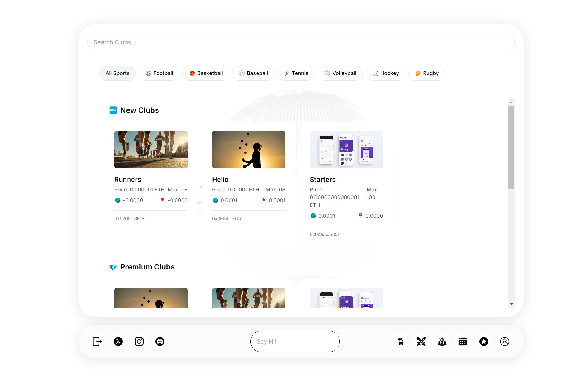The height and width of the screenshot is (371, 588).
Task: Select the Community icon in bottom bar
Action: pyautogui.click(x=441, y=341)
